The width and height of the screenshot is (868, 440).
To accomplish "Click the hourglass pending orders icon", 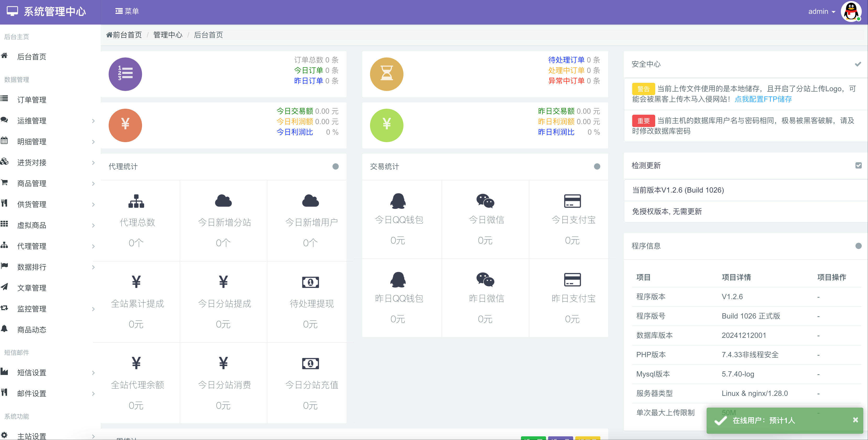I will coord(386,74).
